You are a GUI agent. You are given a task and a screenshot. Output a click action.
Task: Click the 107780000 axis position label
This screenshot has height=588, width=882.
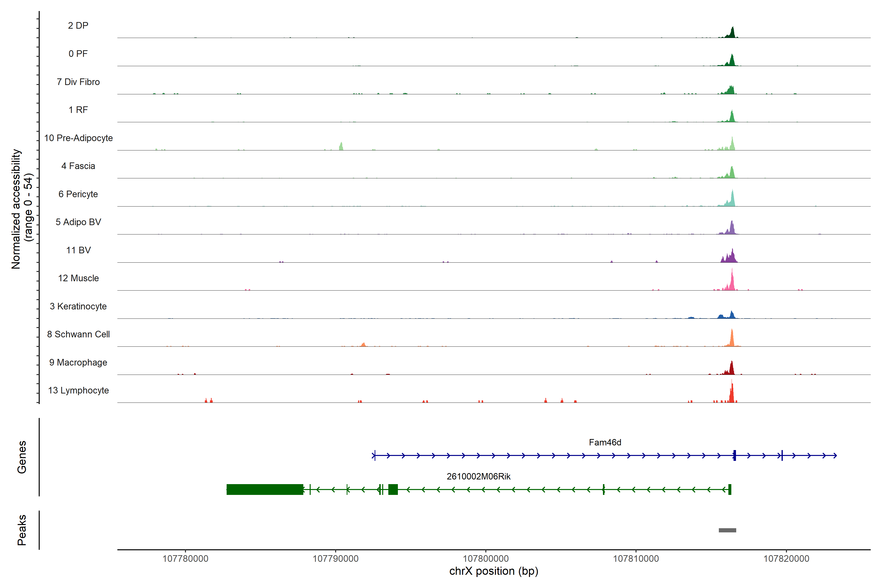185,559
